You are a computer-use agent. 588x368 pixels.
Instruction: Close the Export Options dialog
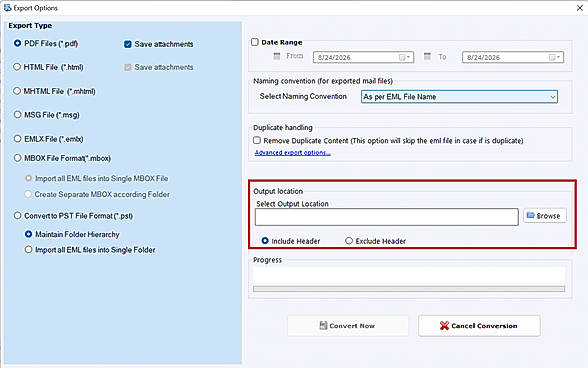(579, 8)
